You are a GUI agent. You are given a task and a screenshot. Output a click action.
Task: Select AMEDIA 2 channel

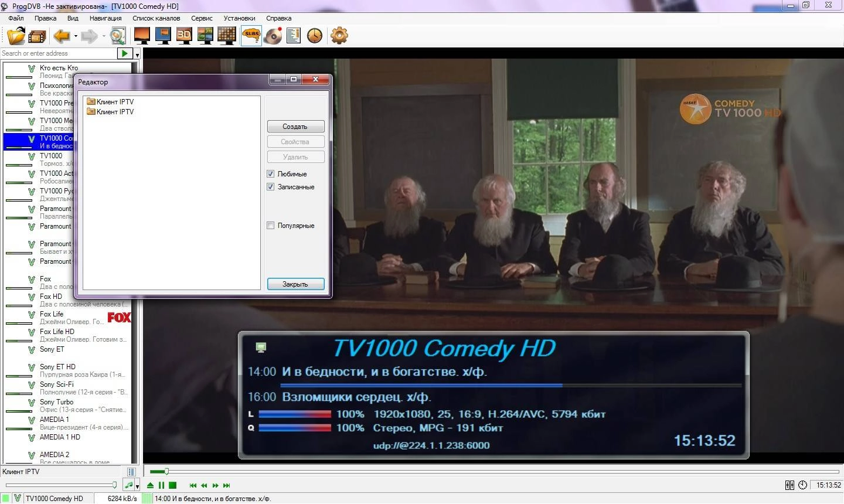tap(67, 457)
